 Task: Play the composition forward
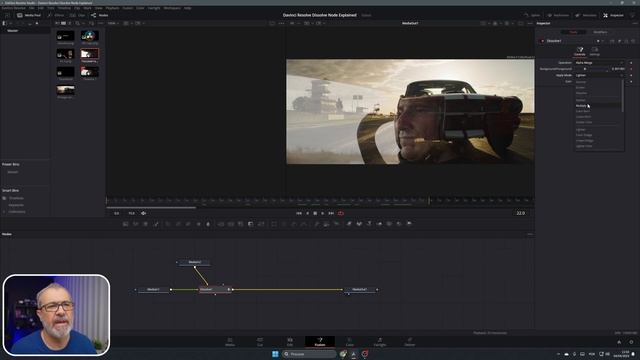click(322, 213)
